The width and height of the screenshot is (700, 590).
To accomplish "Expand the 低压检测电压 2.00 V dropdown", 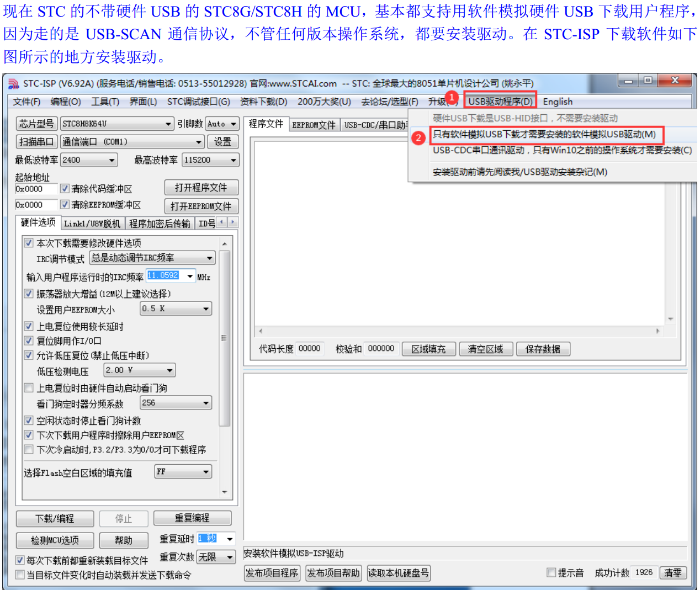I will coord(170,370).
